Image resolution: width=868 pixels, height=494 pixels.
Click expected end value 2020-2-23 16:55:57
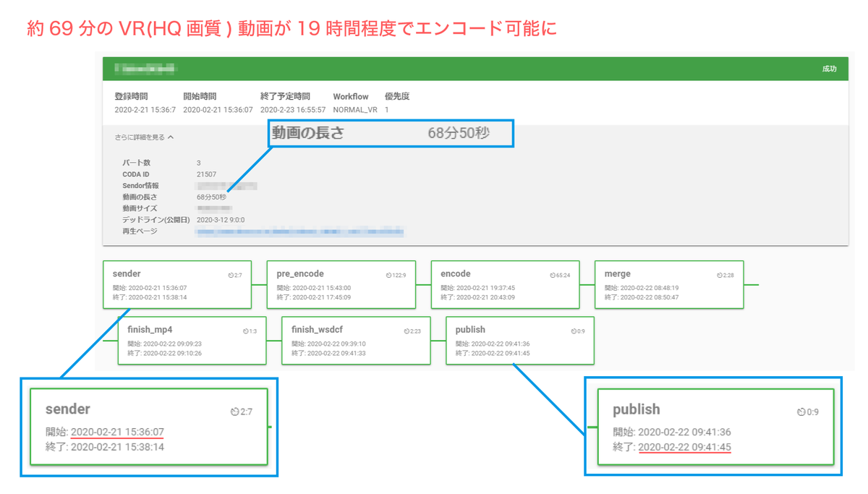click(x=293, y=110)
